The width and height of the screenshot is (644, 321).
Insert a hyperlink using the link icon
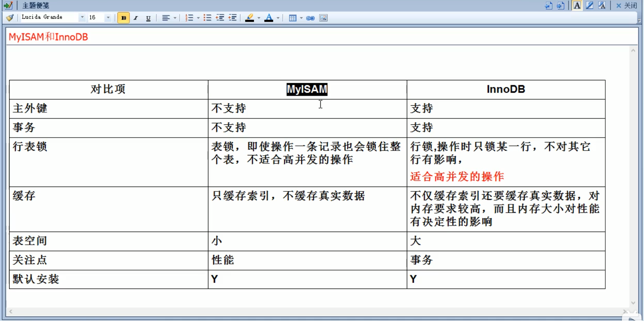click(x=310, y=18)
